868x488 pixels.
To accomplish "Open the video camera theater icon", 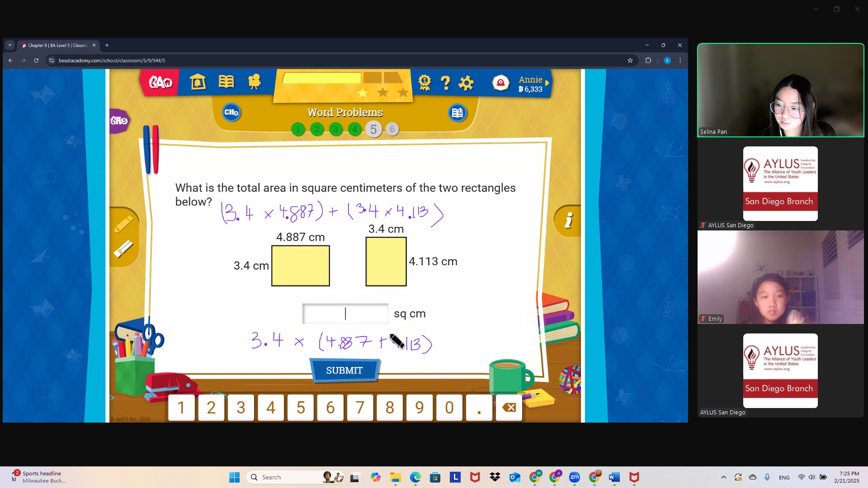I will click(255, 82).
